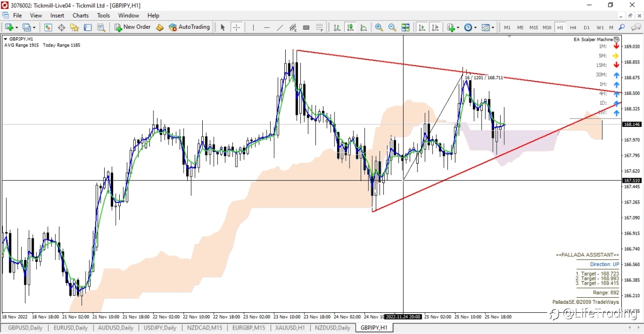Click the New Order button
This screenshot has height=334, width=644.
click(132, 27)
